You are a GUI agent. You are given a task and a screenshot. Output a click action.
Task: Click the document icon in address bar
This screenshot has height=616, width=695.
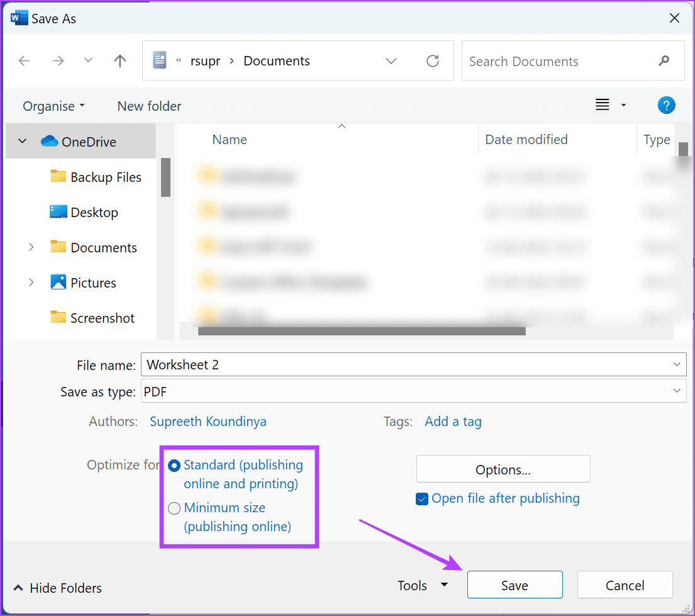(x=160, y=60)
